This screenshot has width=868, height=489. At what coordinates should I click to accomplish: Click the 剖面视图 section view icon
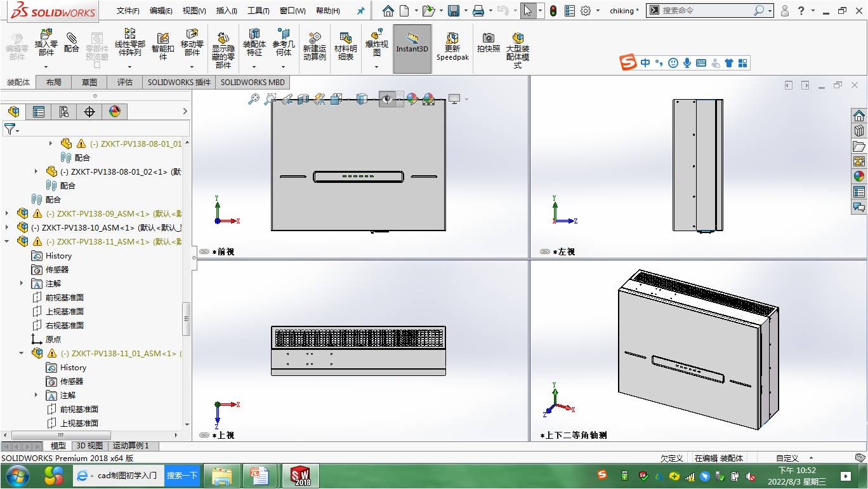[x=303, y=99]
